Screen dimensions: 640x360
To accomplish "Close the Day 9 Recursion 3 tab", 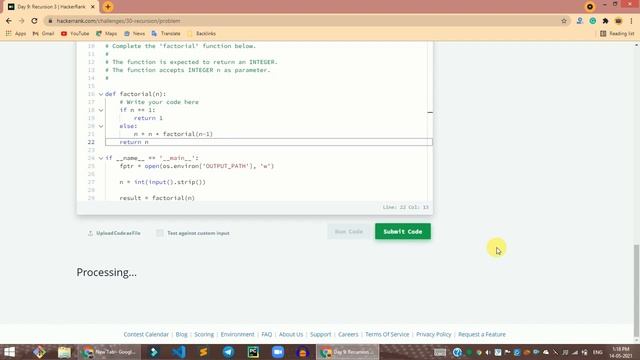I will pos(93,7).
